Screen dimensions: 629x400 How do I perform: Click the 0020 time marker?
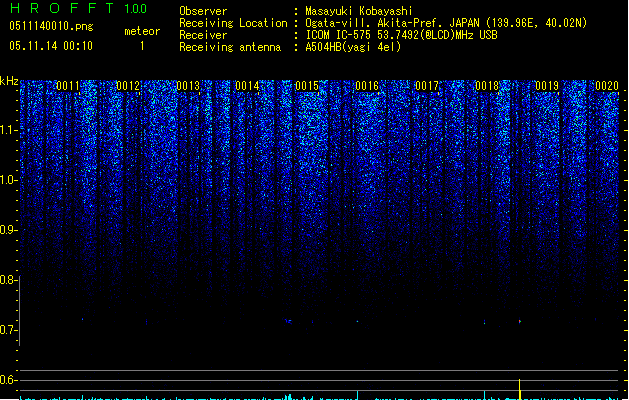coord(607,86)
